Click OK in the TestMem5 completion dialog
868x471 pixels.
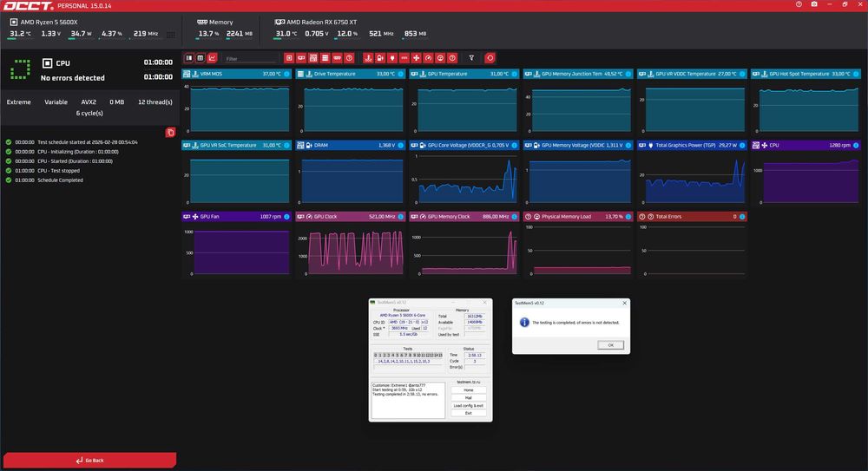tap(610, 345)
